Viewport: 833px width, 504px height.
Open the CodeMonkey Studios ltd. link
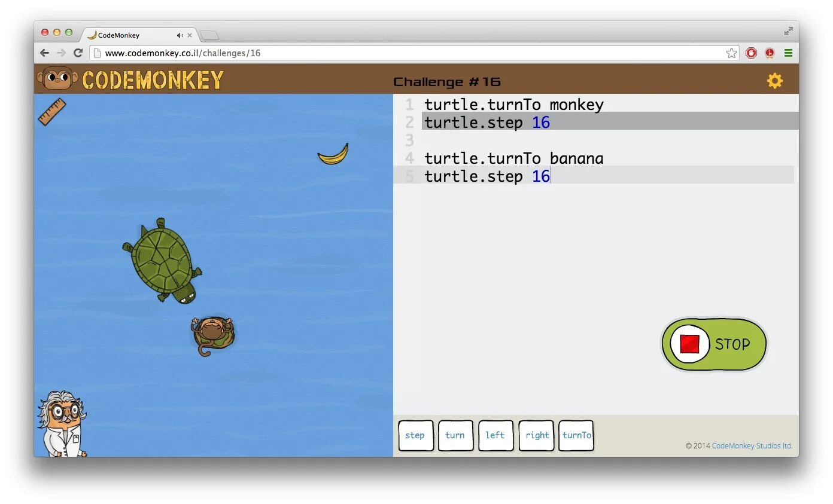pyautogui.click(x=752, y=446)
